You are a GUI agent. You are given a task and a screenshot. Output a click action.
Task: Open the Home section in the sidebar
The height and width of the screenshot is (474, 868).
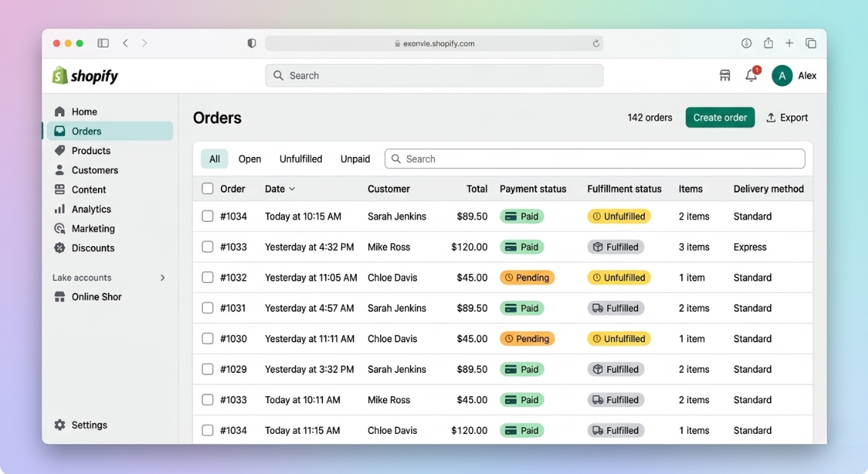85,111
